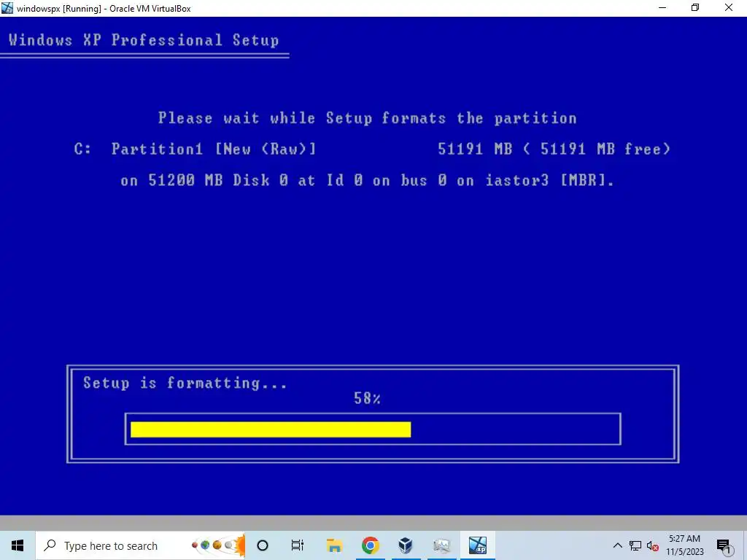Open Cortana circle icon
Screen dimensions: 747x560
(263, 545)
